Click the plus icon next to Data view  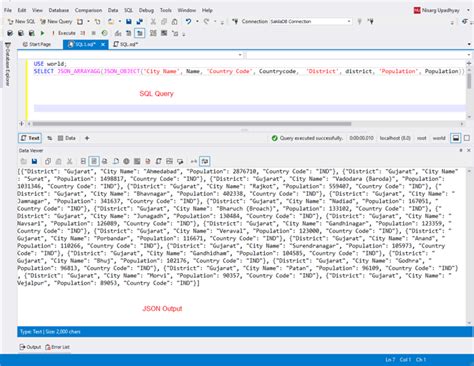tap(87, 138)
